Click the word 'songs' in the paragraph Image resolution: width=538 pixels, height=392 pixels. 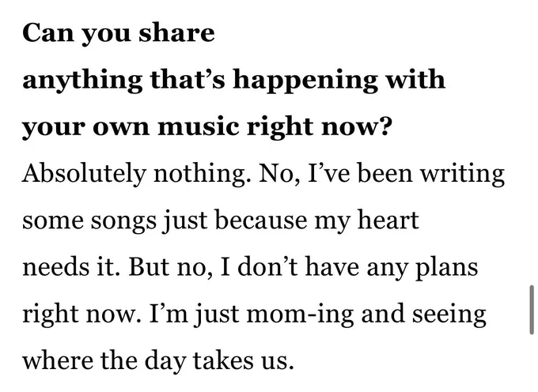point(123,222)
